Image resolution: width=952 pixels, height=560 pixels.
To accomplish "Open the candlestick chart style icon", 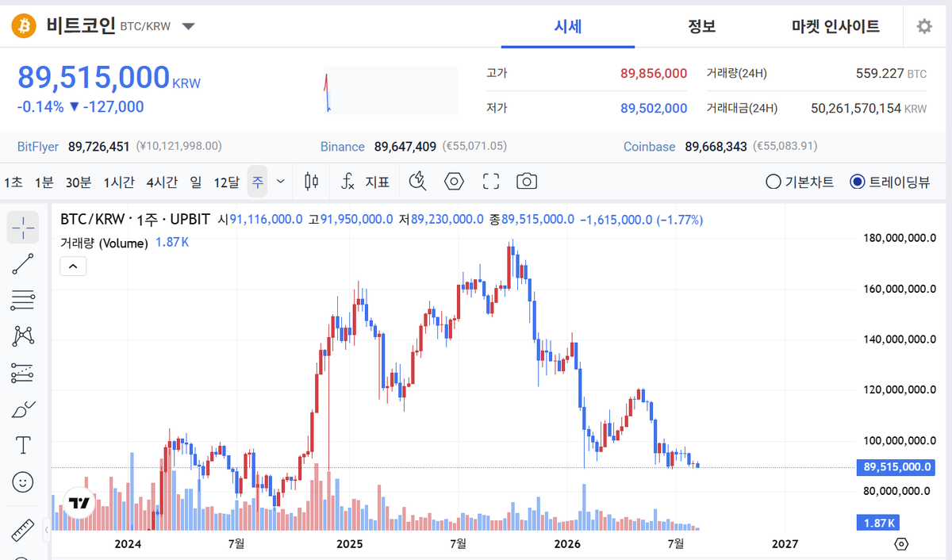I will [312, 182].
